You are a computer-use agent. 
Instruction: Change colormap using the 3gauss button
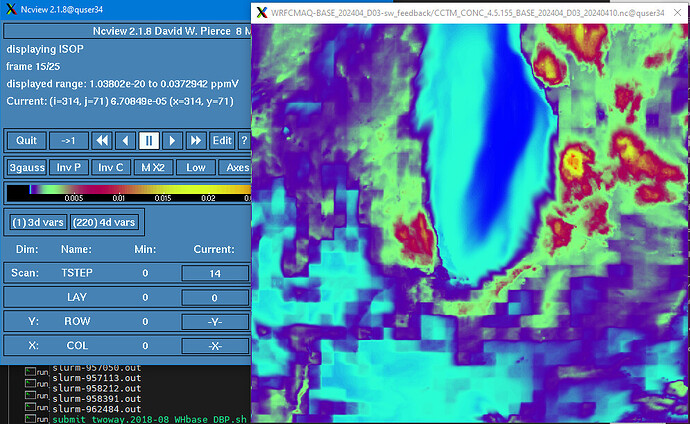[x=26, y=167]
